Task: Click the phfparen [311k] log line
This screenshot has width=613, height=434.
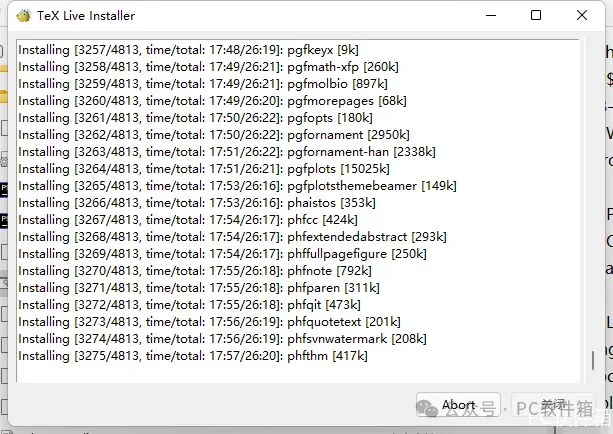Action: point(199,288)
